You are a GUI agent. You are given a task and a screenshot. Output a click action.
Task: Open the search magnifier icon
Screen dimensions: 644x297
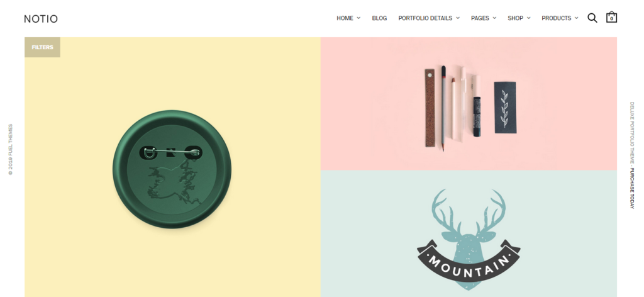592,18
